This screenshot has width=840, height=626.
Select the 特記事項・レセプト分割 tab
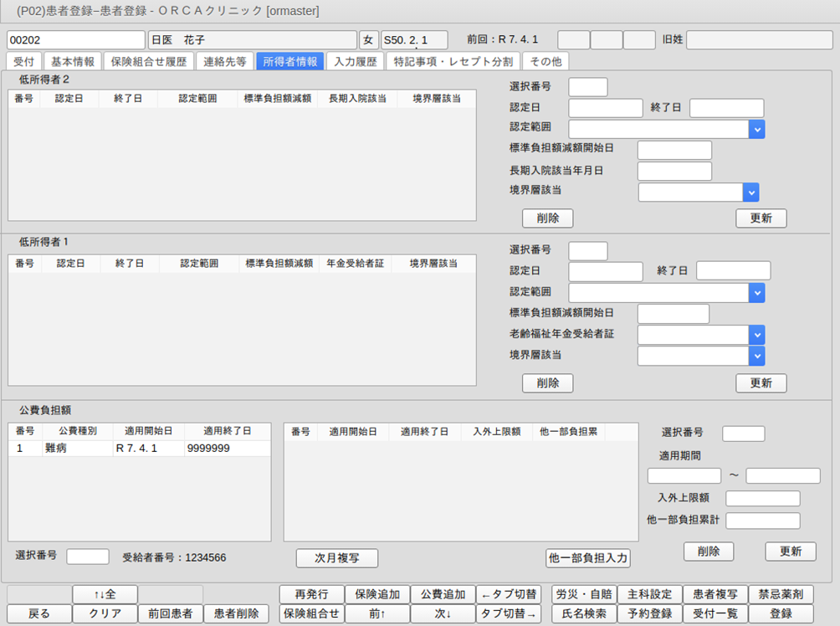[453, 61]
